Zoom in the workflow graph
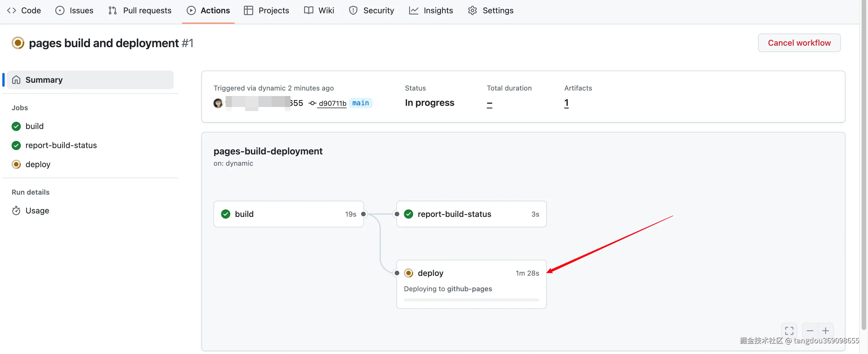Viewport: 868px width, 354px height. click(x=825, y=330)
